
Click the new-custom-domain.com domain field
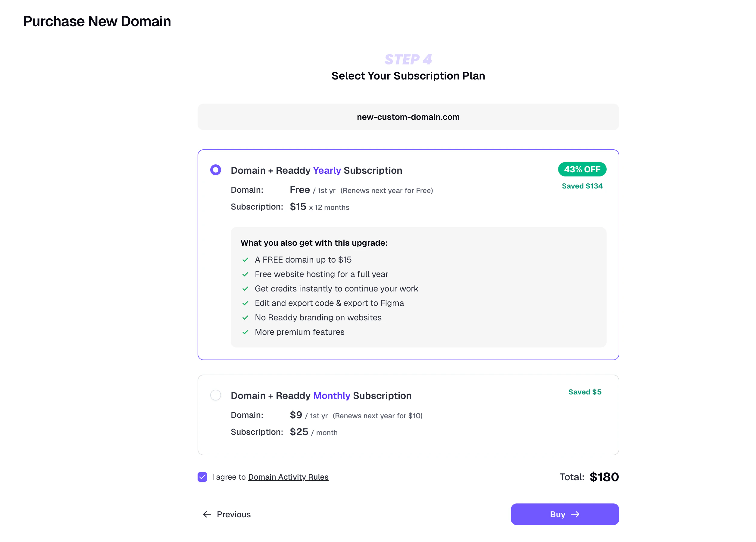coord(408,117)
